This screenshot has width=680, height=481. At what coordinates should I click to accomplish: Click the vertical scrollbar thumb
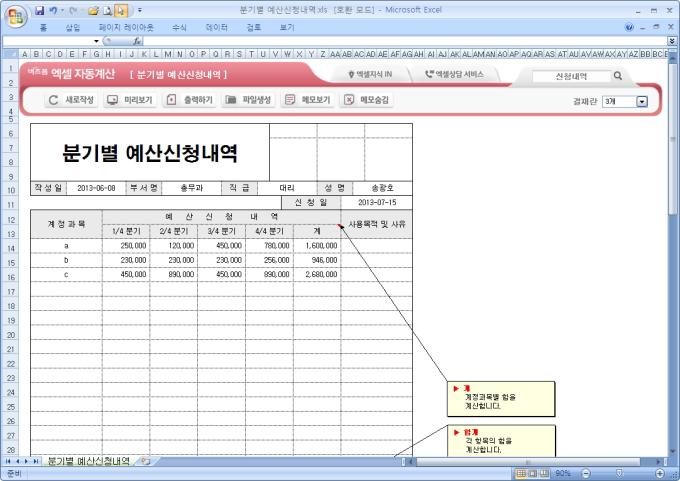click(x=673, y=139)
